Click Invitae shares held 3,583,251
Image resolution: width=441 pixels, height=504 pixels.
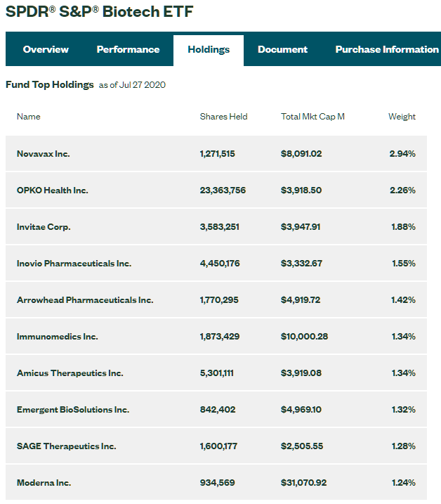click(219, 227)
